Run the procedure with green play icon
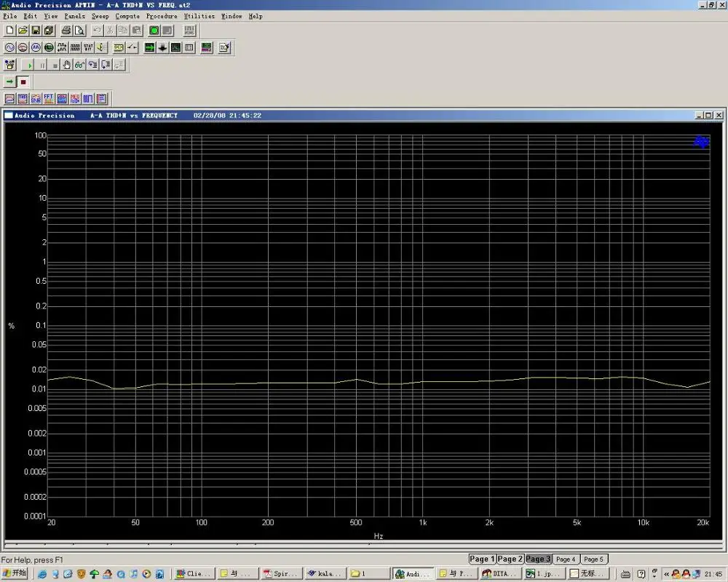This screenshot has height=582, width=728. pyautogui.click(x=29, y=65)
